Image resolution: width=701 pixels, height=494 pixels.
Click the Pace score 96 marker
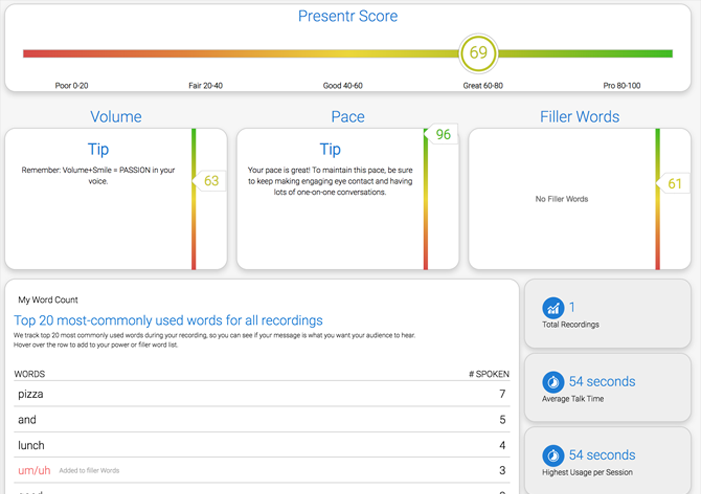coord(442,134)
